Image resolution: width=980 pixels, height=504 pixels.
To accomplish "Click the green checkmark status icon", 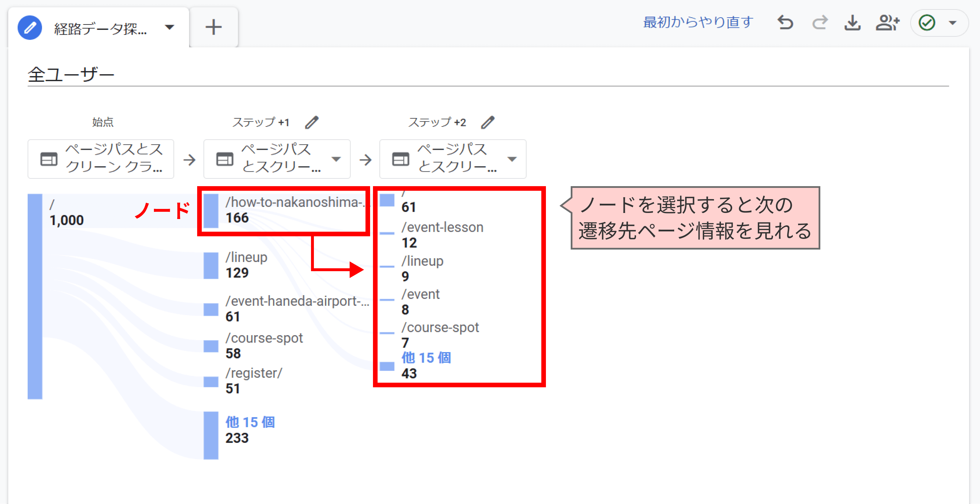I will coord(927,22).
